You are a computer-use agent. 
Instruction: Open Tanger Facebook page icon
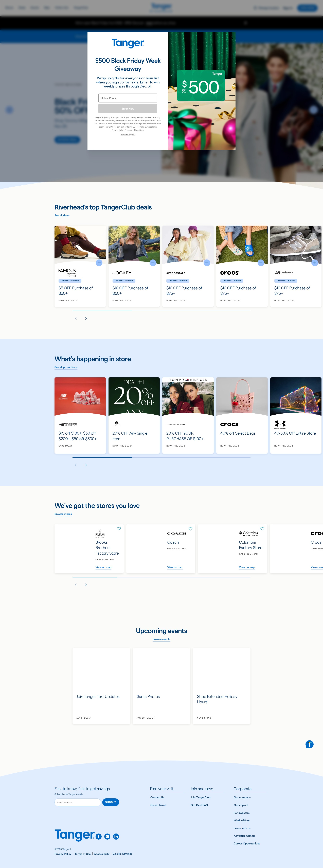pyautogui.click(x=99, y=836)
